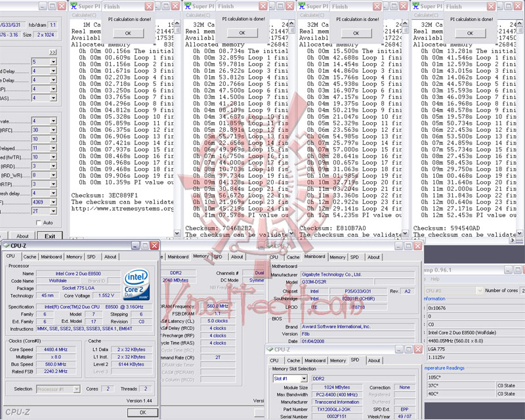525x420 pixels.
Task: Minimize the Core Temp 0.96.1 window
Action: (508, 270)
